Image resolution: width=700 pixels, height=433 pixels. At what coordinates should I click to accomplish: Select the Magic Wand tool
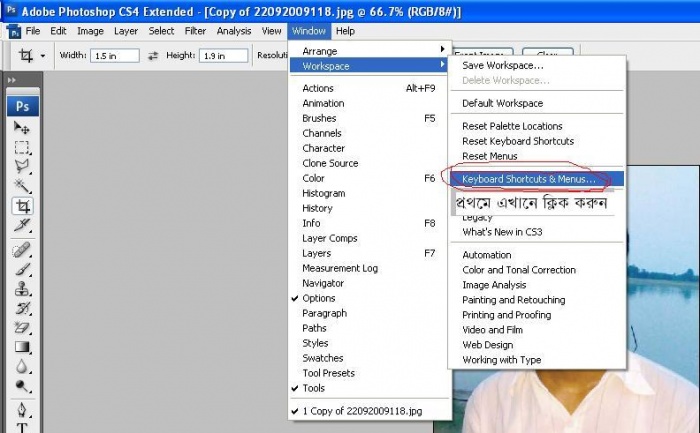[22, 186]
